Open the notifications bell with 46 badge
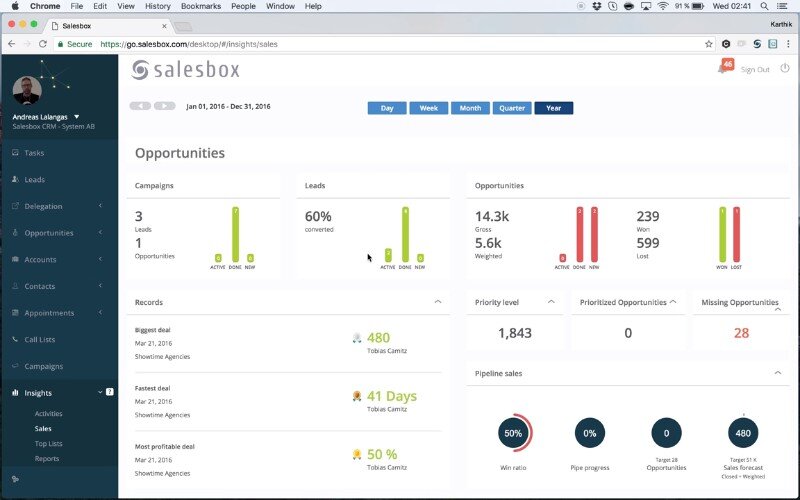 723,68
